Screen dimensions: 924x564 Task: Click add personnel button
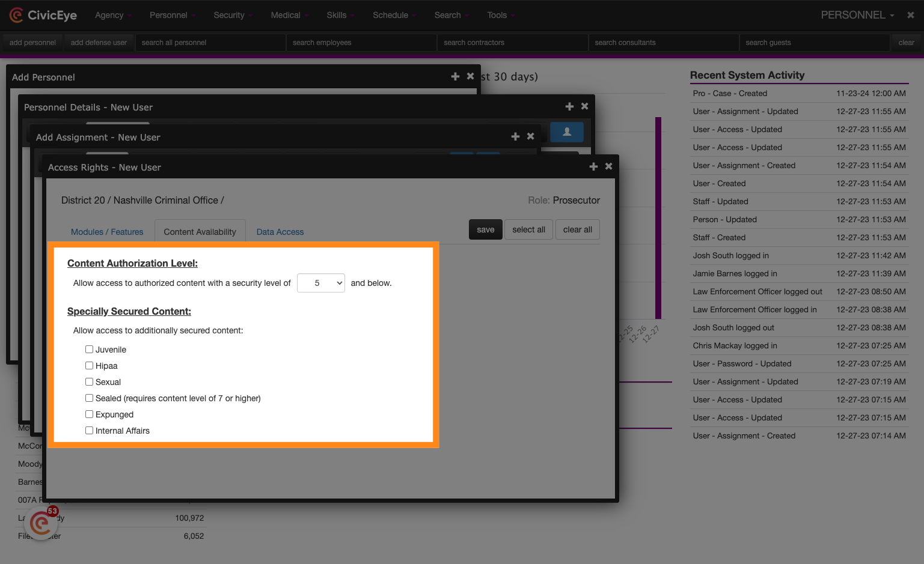click(x=32, y=43)
